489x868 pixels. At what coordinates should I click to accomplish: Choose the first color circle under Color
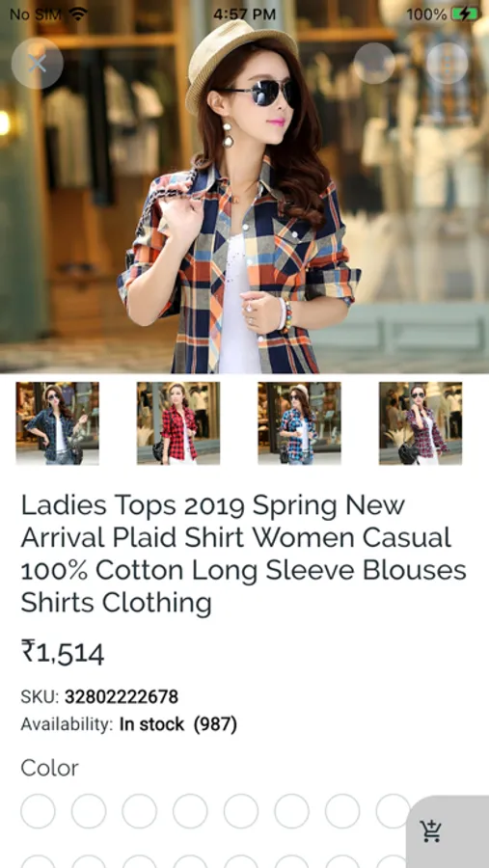[39, 811]
